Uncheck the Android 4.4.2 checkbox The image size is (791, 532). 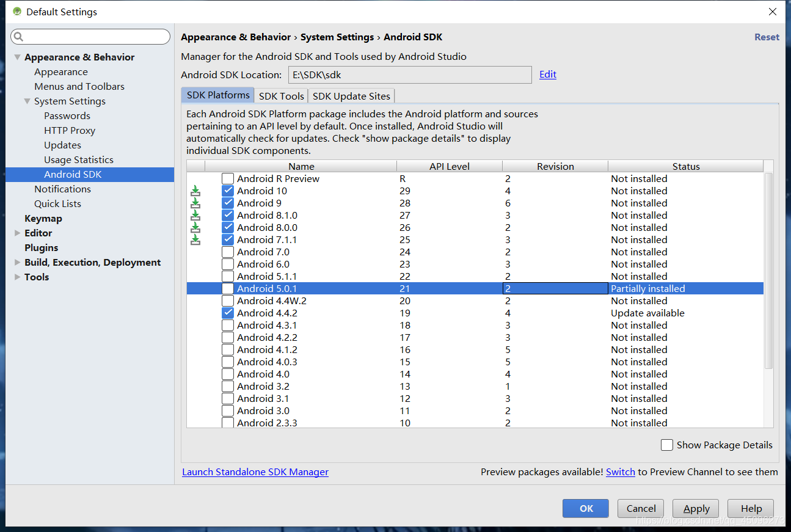228,313
